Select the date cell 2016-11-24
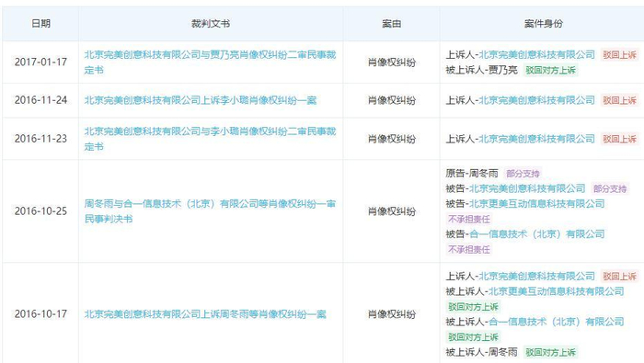Image resolution: width=644 pixels, height=363 pixels. pos(40,100)
